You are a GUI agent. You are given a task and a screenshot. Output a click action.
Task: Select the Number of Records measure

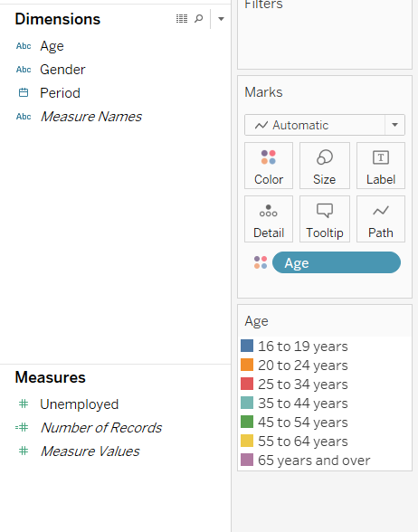click(x=100, y=427)
